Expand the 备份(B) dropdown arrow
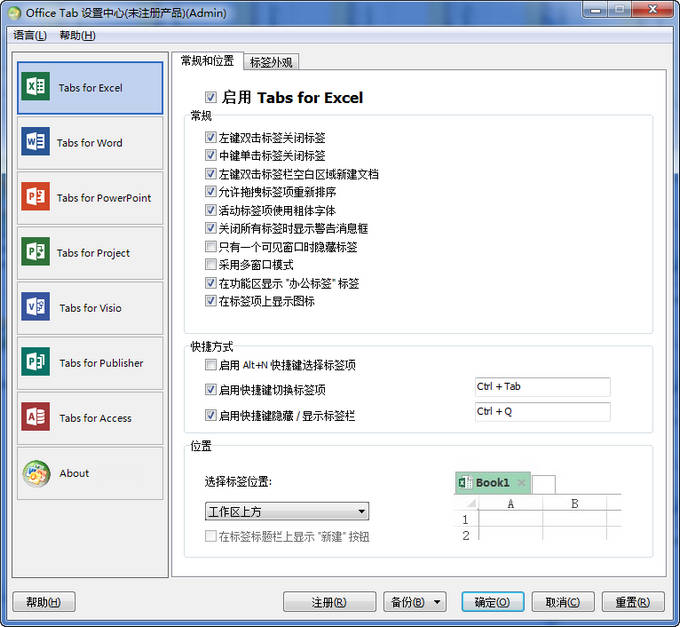Image resolution: width=680 pixels, height=627 pixels. coord(437,602)
